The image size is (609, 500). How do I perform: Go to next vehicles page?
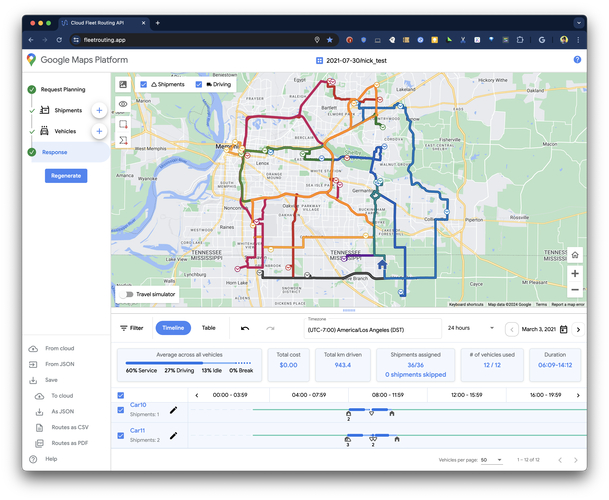pos(575,460)
